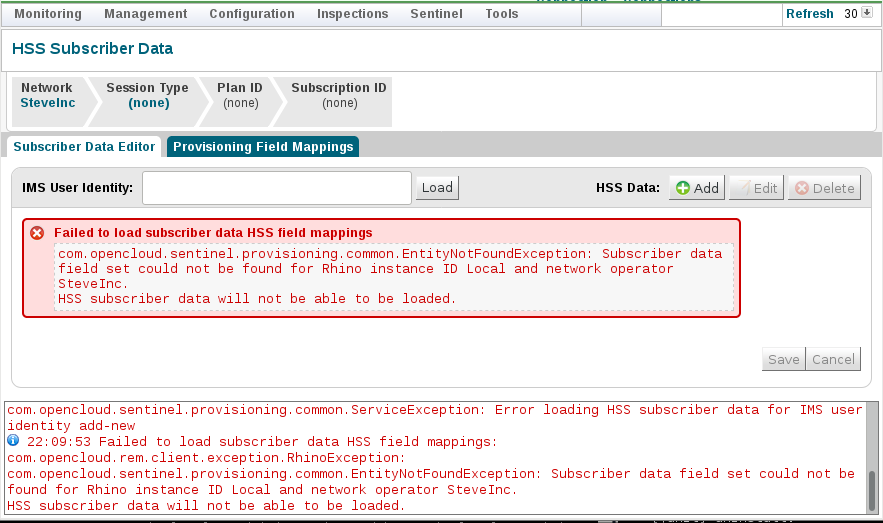The width and height of the screenshot is (883, 523).
Task: Select the Subscription ID breadcrumb
Action: [x=338, y=101]
